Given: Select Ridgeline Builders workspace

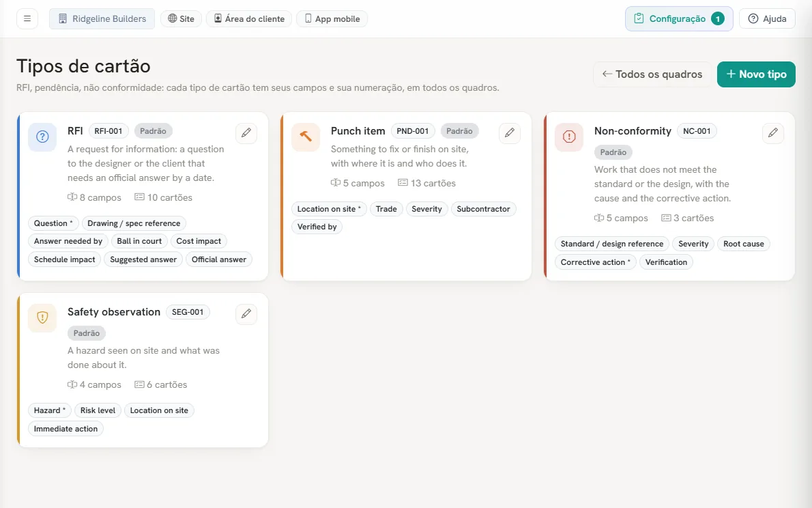Looking at the screenshot, I should (102, 18).
